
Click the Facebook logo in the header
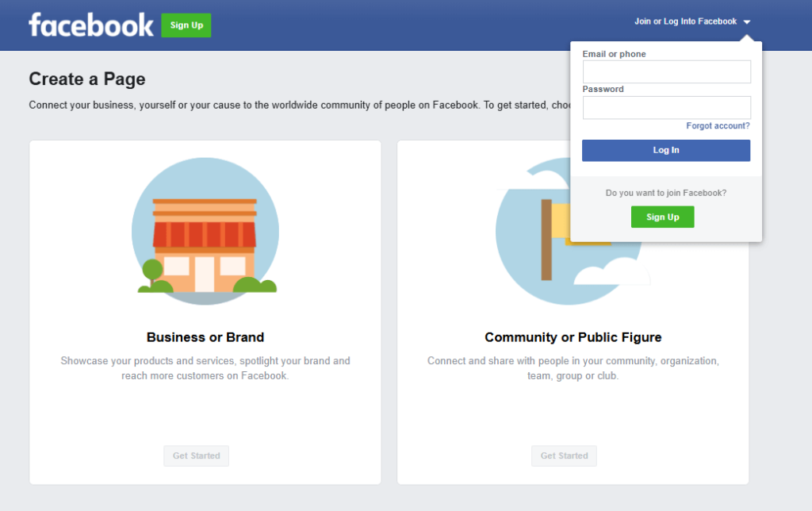click(90, 25)
